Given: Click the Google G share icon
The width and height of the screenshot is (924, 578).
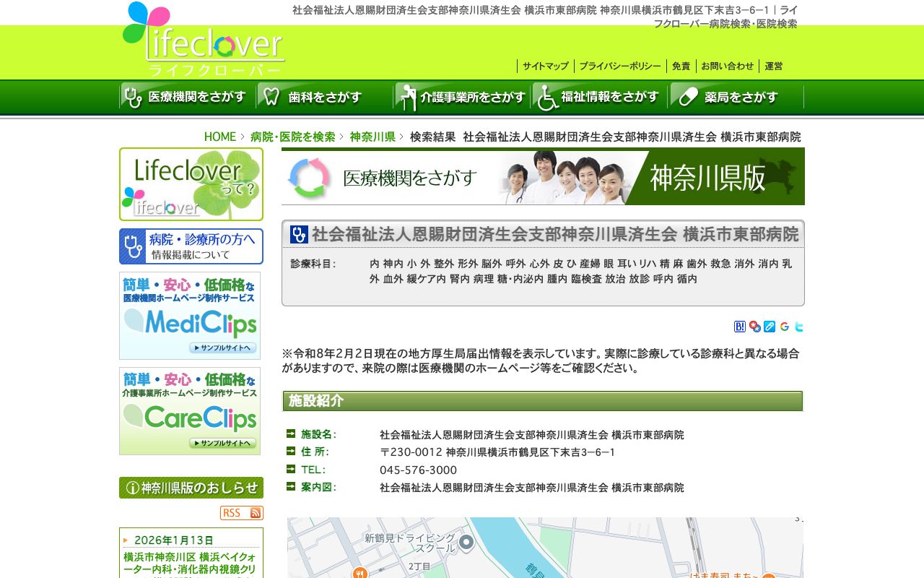Looking at the screenshot, I should 785,327.
